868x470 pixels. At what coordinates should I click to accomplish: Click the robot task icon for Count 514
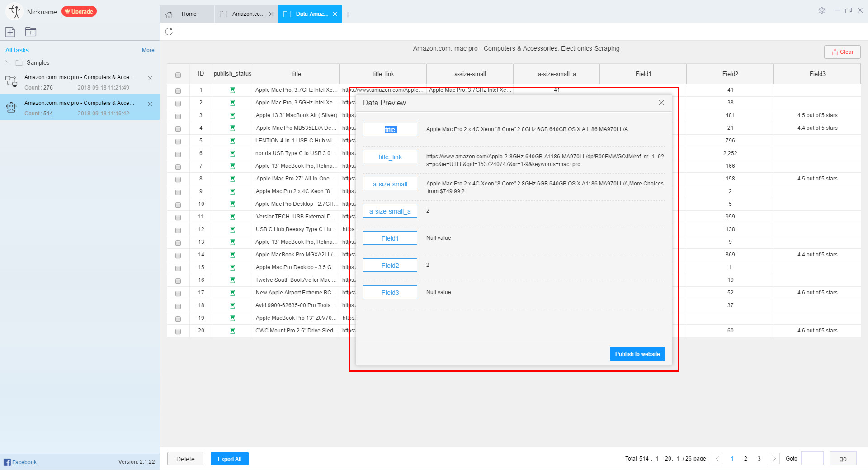(x=11, y=107)
